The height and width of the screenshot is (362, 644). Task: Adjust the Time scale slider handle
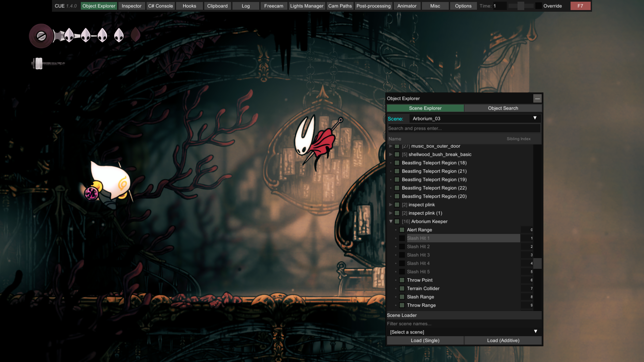point(521,6)
